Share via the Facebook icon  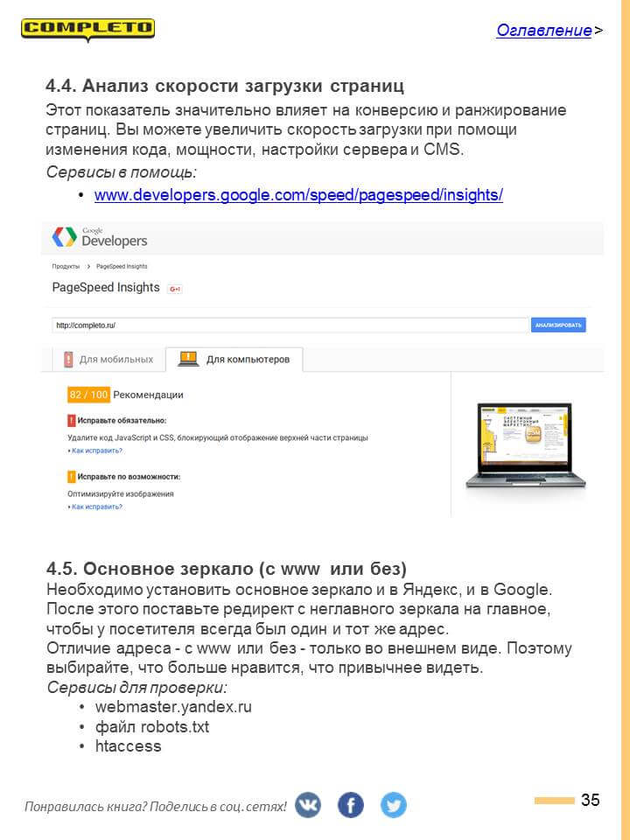[350, 805]
